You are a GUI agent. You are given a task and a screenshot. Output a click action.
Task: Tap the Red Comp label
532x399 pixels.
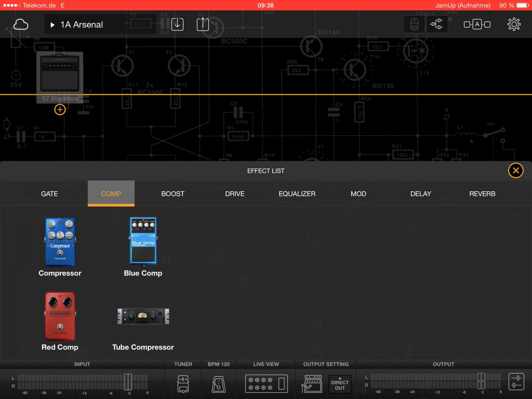point(60,347)
